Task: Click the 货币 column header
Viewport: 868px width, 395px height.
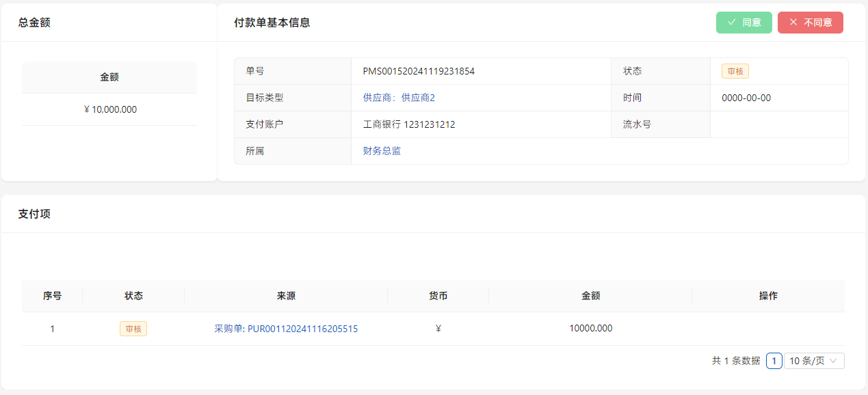Action: tap(438, 296)
